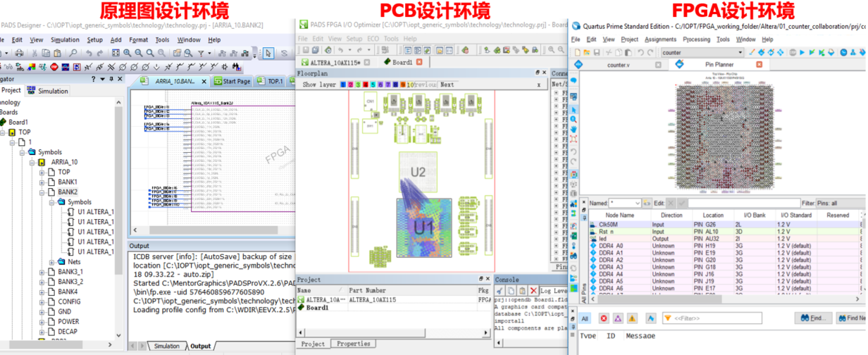868x355 pixels.
Task: Click the find (magnifier) icon in PADS Designer
Action: pos(73,53)
